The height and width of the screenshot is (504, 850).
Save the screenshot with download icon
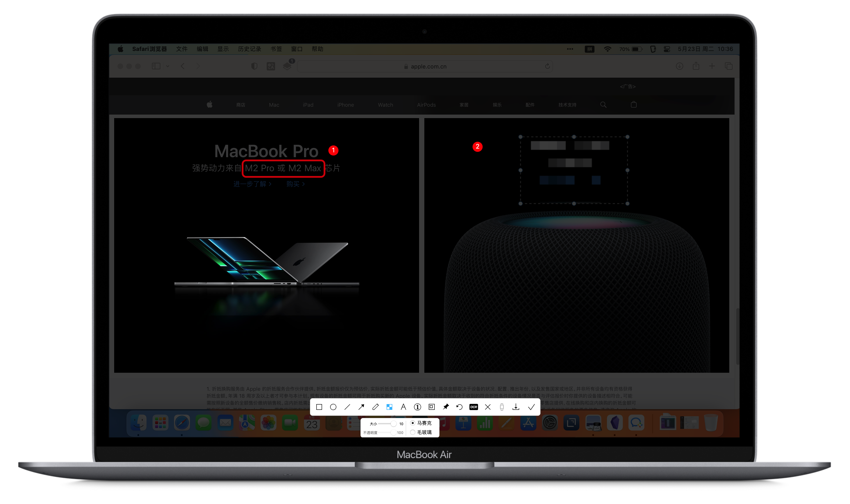point(516,407)
